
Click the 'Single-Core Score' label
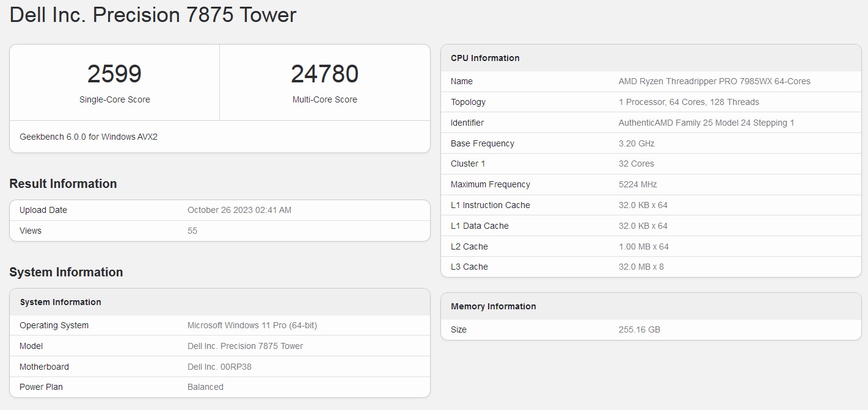tap(115, 99)
